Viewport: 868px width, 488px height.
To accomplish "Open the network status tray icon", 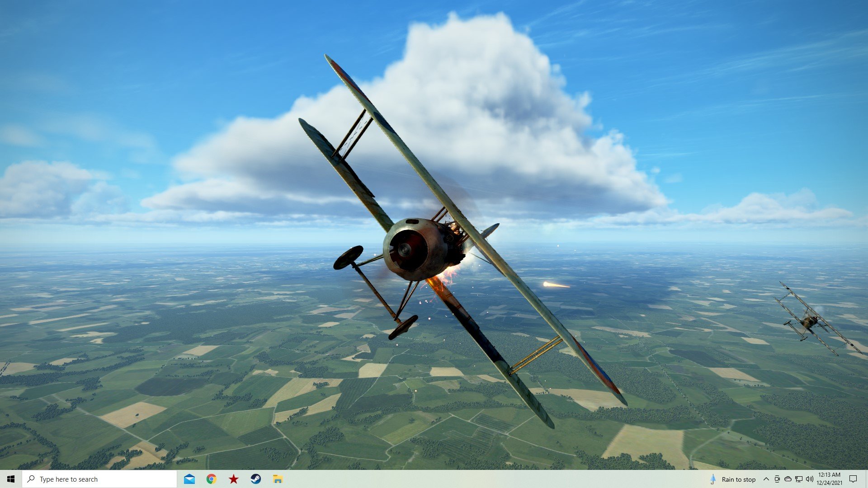I will [x=799, y=479].
